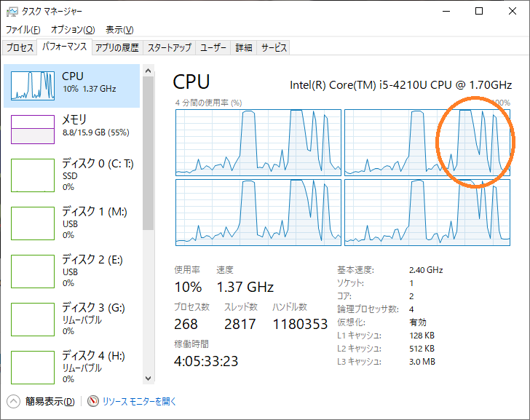The height and width of the screenshot is (420, 530).
Task: Open the オプション(O) menu
Action: 73,30
